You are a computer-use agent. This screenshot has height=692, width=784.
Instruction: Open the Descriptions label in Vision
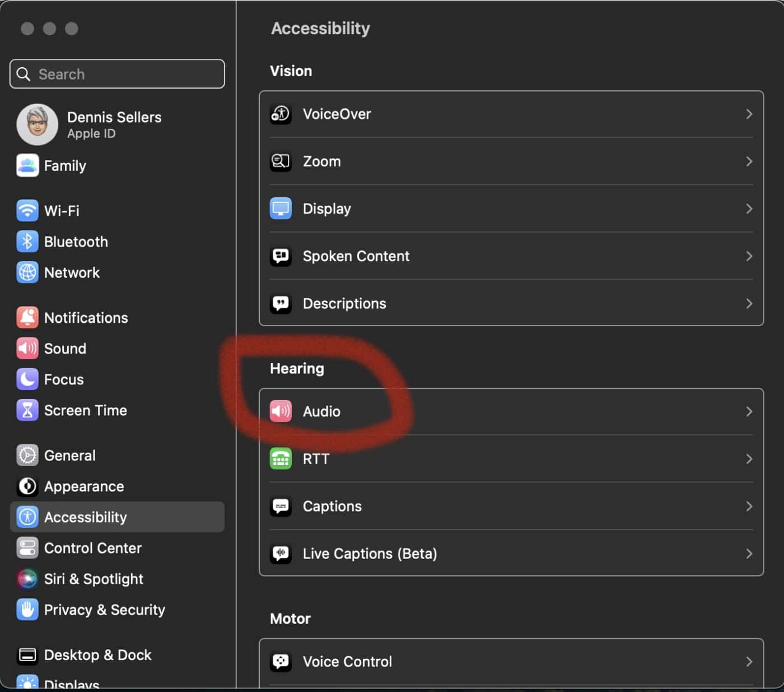344,303
